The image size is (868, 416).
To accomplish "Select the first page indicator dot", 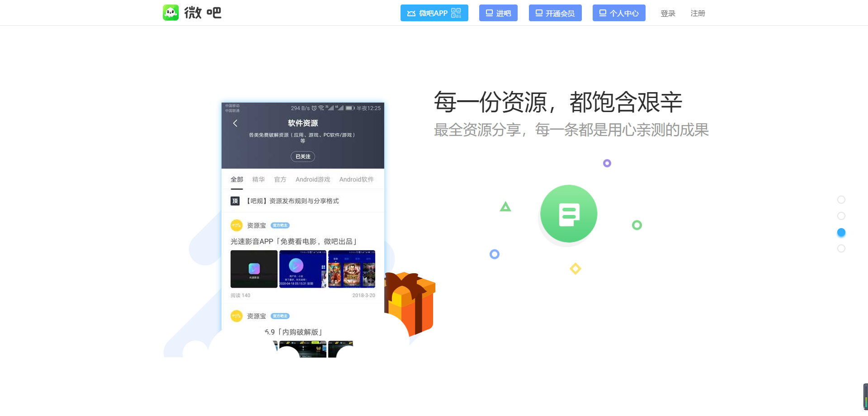I will pyautogui.click(x=841, y=200).
